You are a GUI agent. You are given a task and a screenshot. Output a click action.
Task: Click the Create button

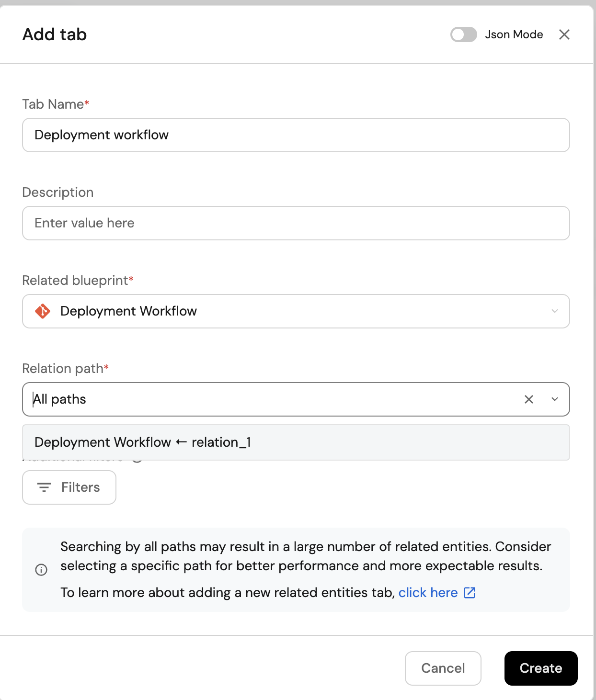[x=540, y=668]
